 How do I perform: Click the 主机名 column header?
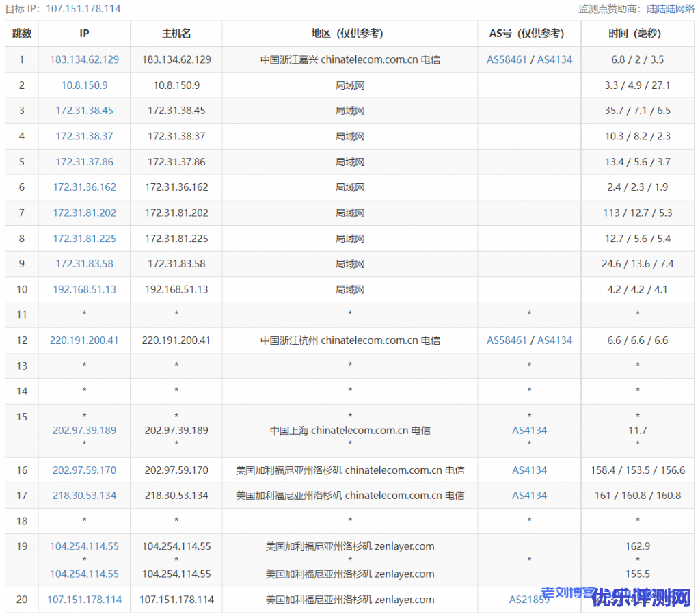click(x=176, y=34)
